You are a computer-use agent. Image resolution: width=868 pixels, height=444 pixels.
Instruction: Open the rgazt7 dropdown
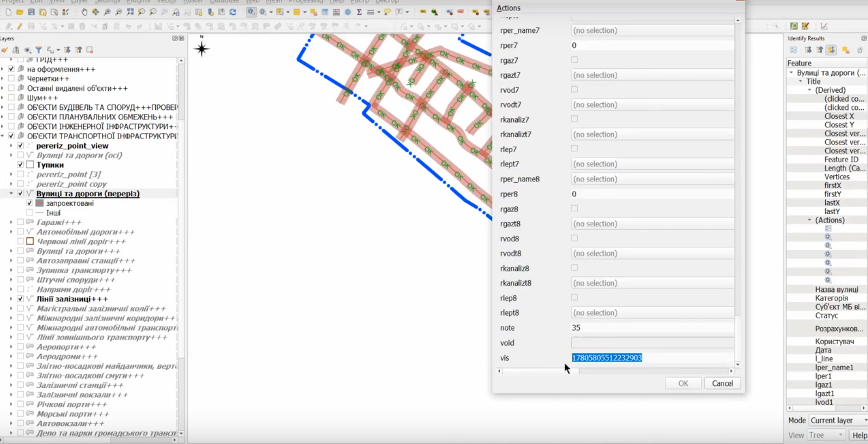[x=653, y=75]
